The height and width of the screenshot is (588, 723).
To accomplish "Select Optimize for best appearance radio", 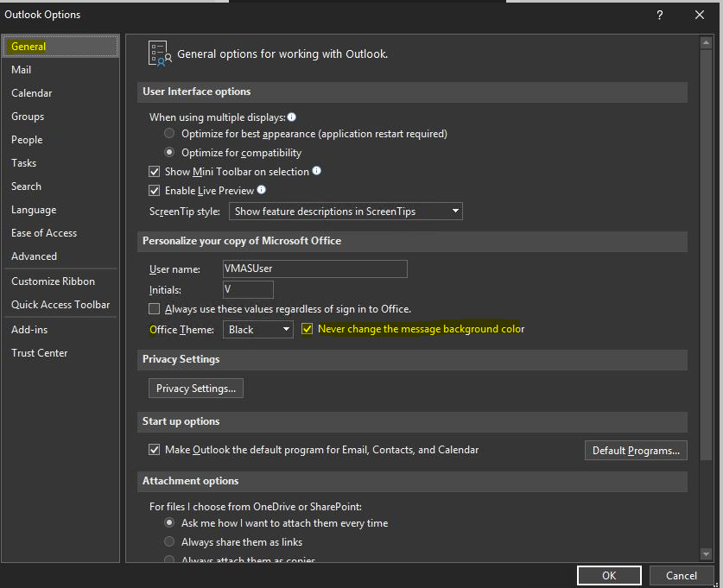I will coord(169,133).
